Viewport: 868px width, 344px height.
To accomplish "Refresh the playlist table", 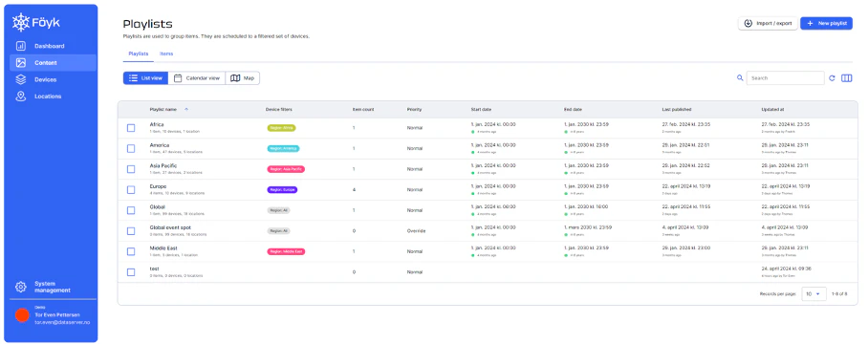I will pos(832,78).
